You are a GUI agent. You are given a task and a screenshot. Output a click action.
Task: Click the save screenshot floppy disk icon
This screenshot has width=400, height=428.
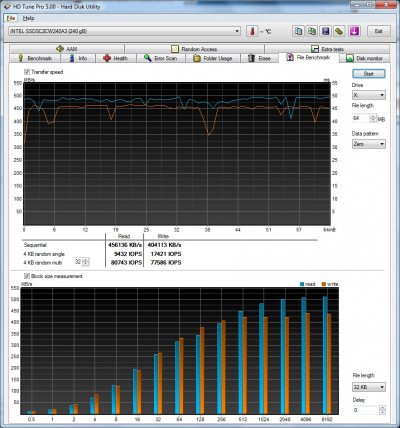click(x=326, y=31)
